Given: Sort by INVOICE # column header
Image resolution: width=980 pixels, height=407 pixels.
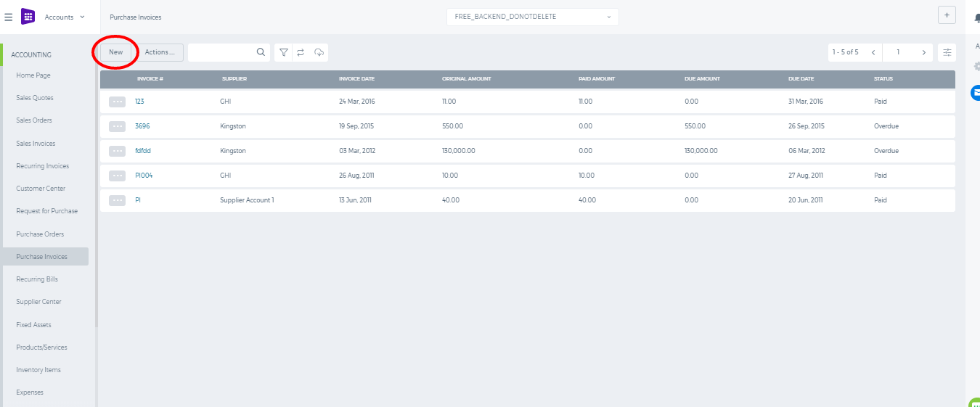Looking at the screenshot, I should 150,78.
